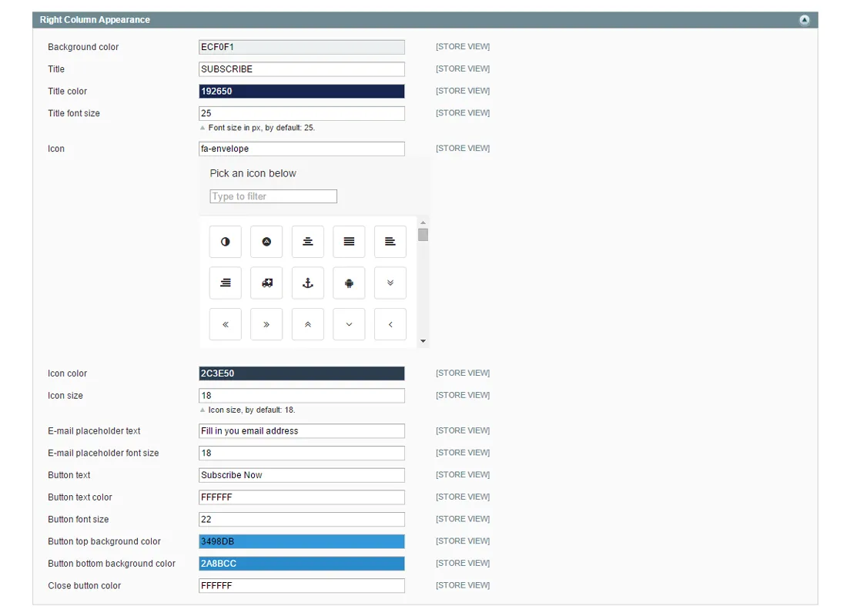Pick the double angle right icon
Screen dimensions: 847x616
266,324
